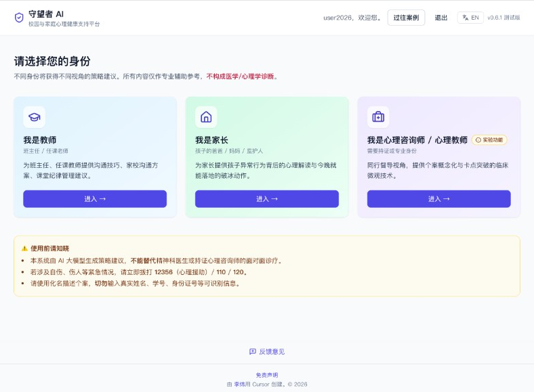Click the 实验功能 badge label

(x=493, y=140)
